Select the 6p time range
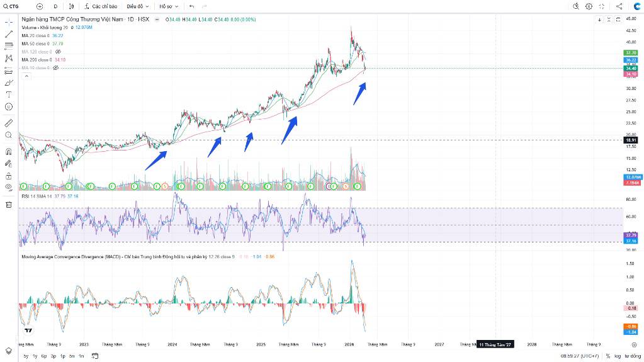Screen dimensions: 644x362 tap(44, 356)
